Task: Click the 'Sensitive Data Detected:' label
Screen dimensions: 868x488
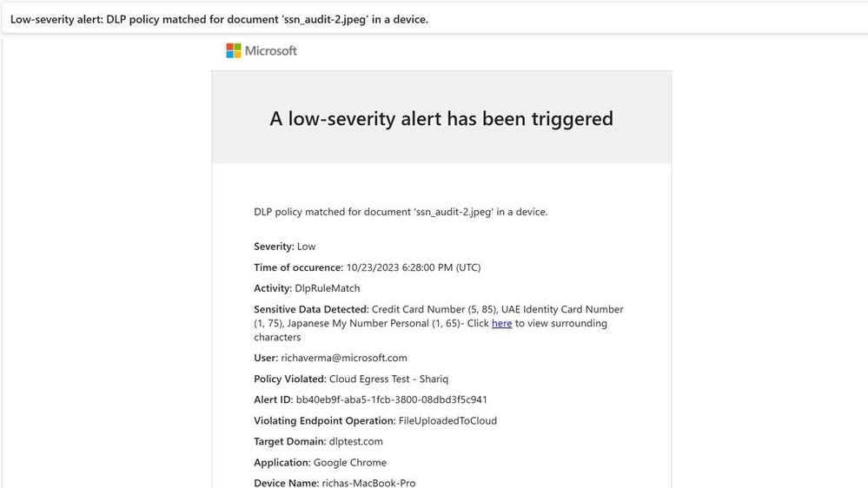Action: click(311, 309)
